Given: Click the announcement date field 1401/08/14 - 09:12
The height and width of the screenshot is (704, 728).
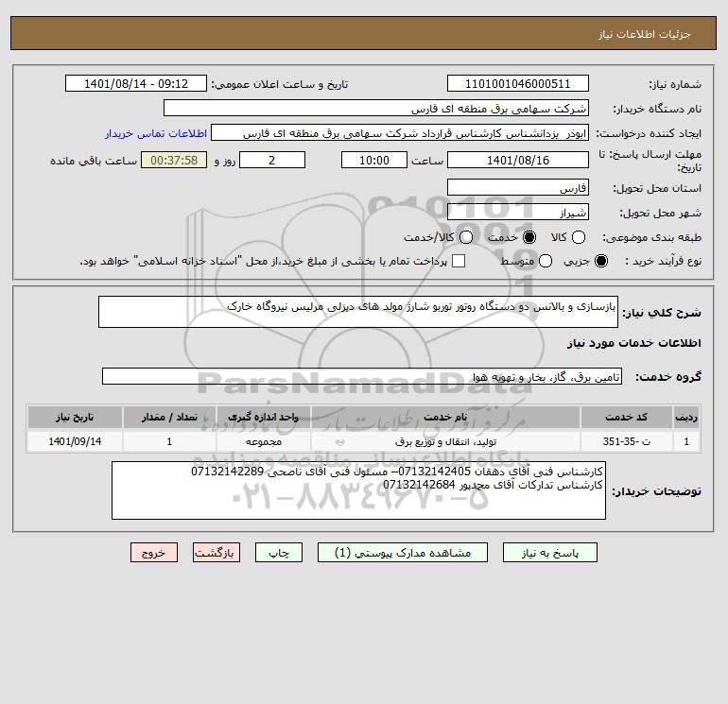Looking at the screenshot, I should (x=135, y=83).
